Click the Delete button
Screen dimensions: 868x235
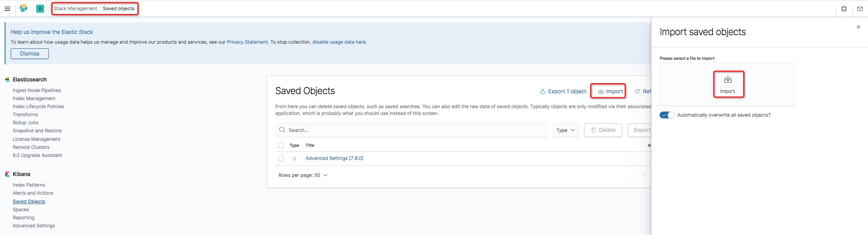(603, 130)
